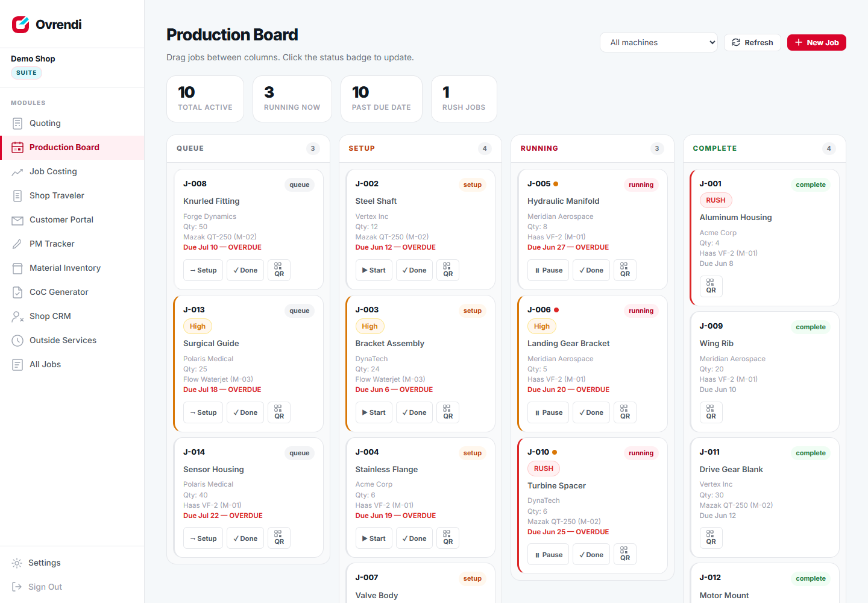Open the All machines dropdown
868x603 pixels.
[x=659, y=42]
